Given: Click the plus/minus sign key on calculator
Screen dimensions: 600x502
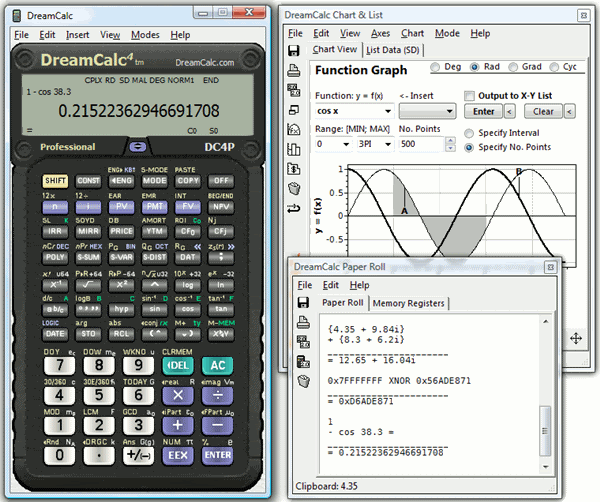Looking at the screenshot, I should [138, 455].
